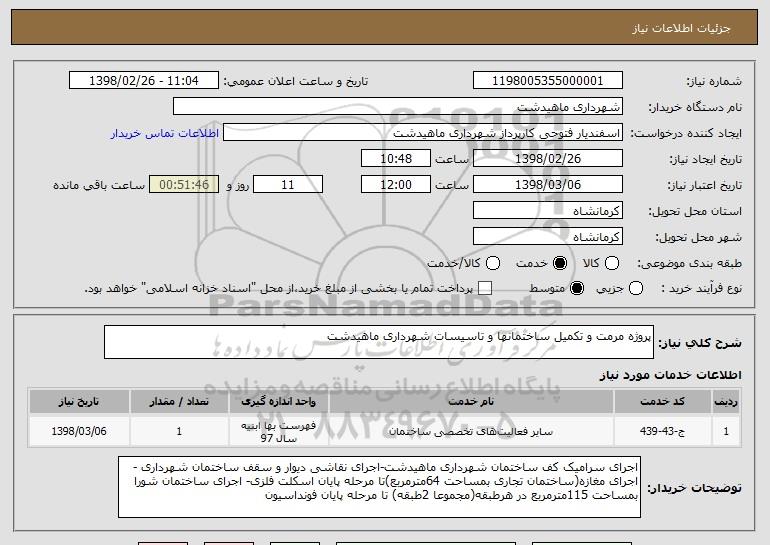Click the تعداد / مقدار column header

[x=179, y=402]
